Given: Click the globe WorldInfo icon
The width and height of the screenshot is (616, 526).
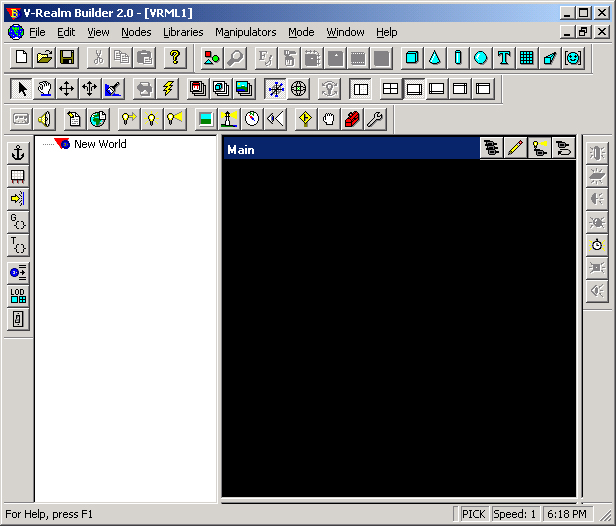Looking at the screenshot, I should [98, 119].
